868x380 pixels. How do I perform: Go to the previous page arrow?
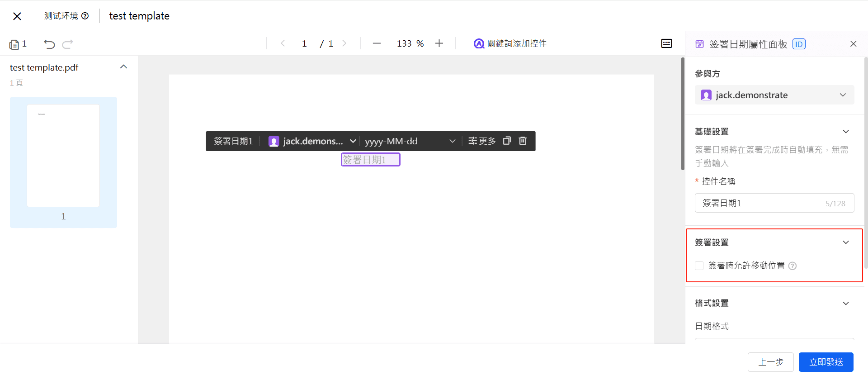[x=283, y=43]
